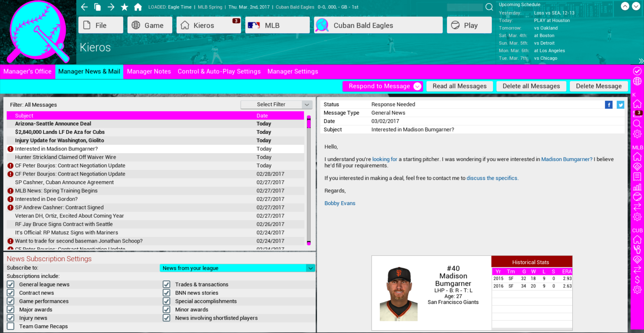
Task: Toggle Trades & transactions checkbox
Action: pyautogui.click(x=166, y=284)
